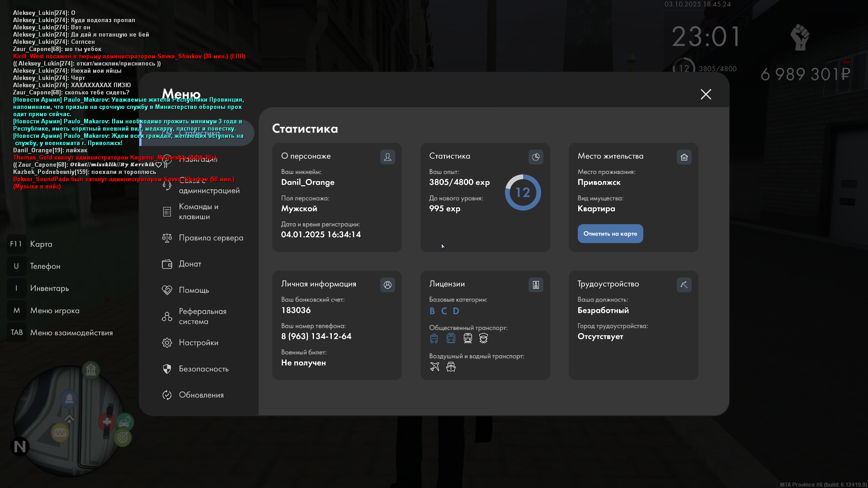Click the user circle icon in Личная информация
868x488 pixels.
pyautogui.click(x=387, y=285)
